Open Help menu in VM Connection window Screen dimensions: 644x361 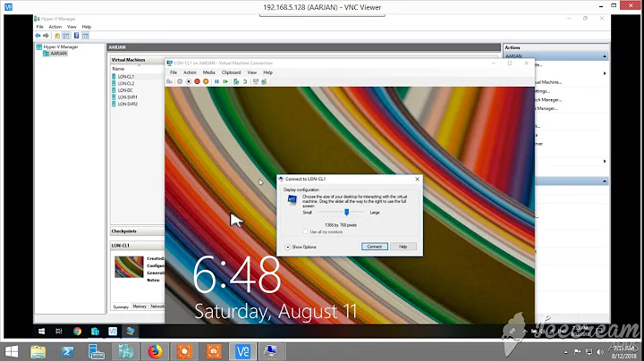267,72
